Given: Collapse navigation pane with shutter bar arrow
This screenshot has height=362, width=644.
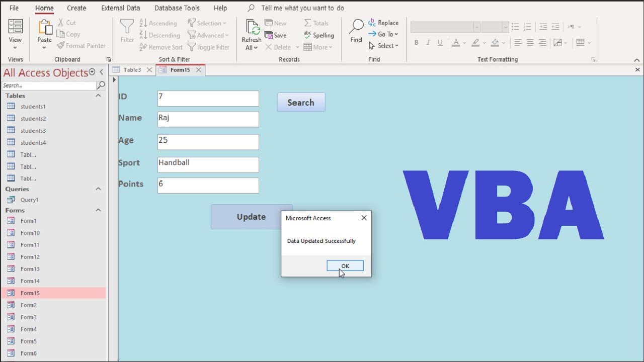Looking at the screenshot, I should pyautogui.click(x=101, y=72).
